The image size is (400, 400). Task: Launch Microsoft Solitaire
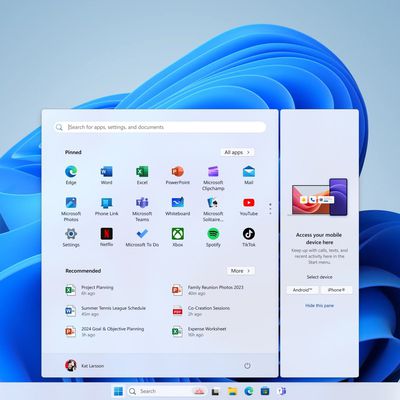pyautogui.click(x=213, y=209)
